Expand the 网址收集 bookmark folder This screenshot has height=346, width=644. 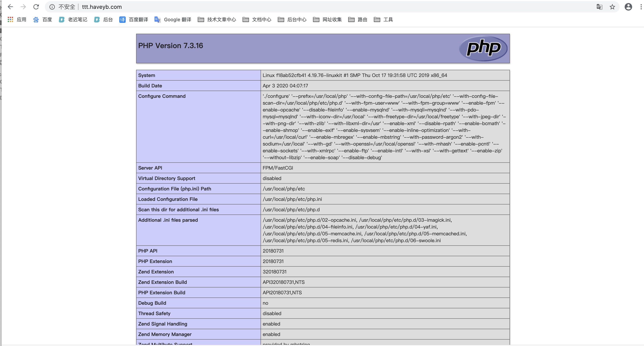pos(327,19)
